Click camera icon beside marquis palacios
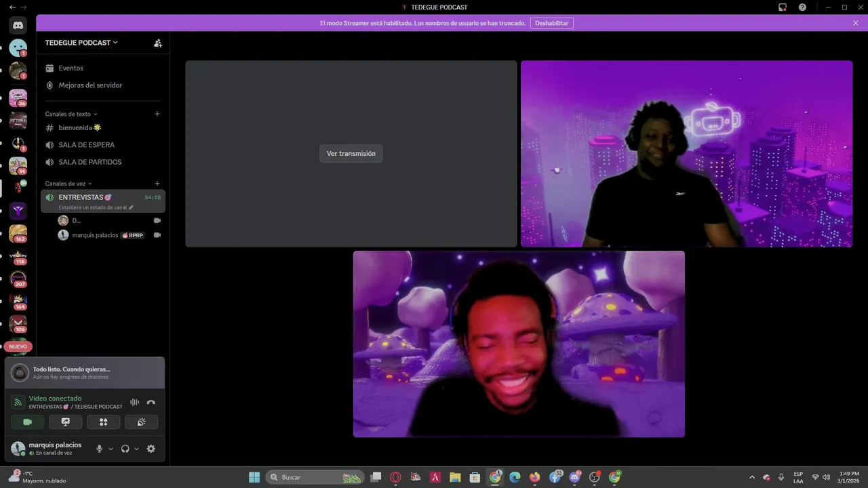Screen dimensions: 868x488 click(x=157, y=235)
